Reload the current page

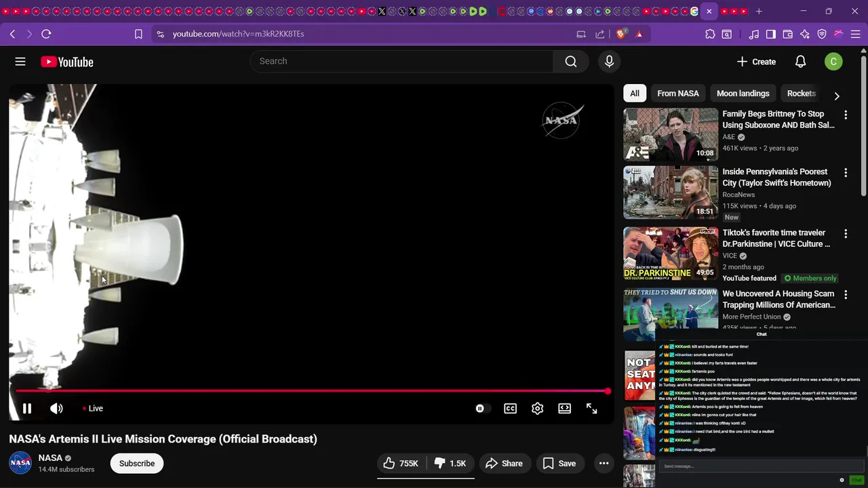(46, 34)
